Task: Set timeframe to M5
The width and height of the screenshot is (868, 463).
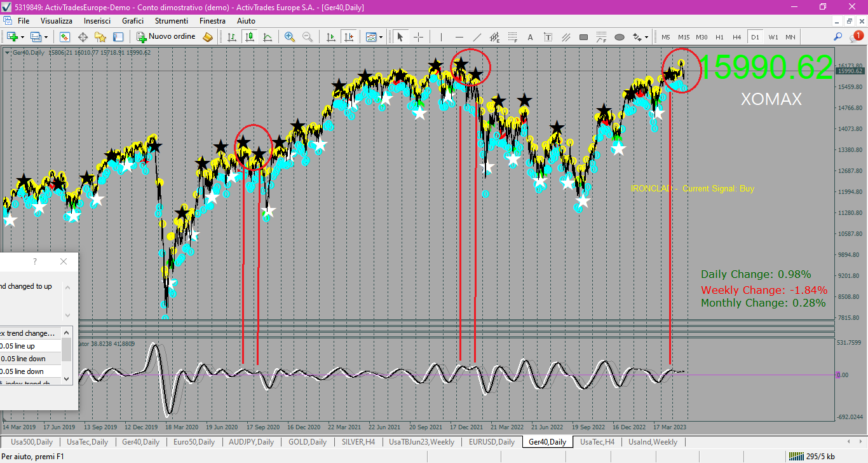Action: point(666,37)
